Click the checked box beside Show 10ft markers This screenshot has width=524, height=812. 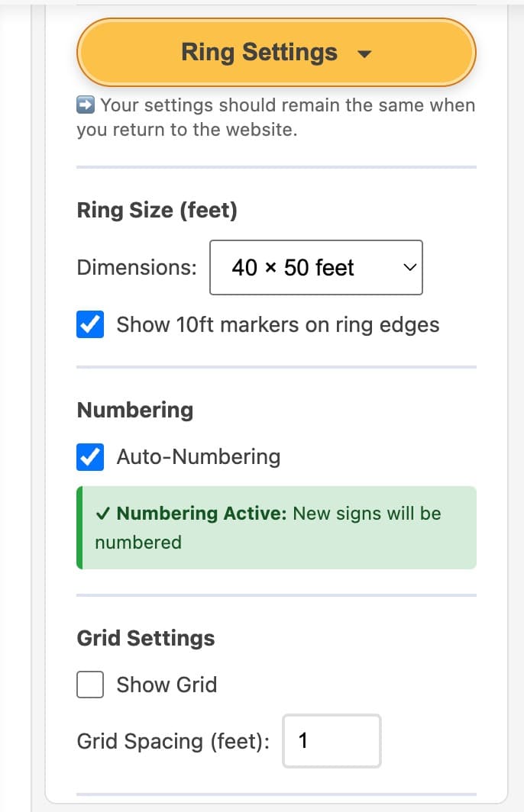tap(89, 324)
